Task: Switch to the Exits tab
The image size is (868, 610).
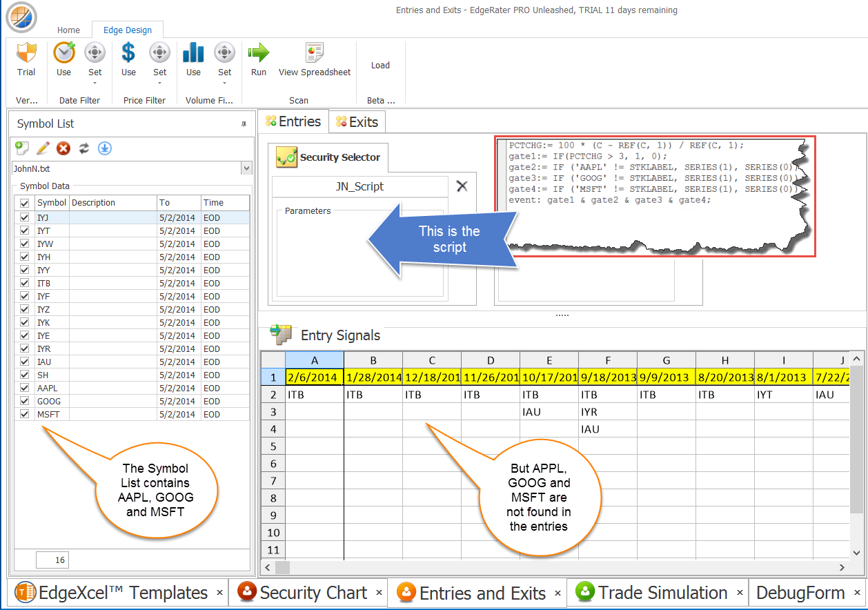Action: tap(357, 122)
